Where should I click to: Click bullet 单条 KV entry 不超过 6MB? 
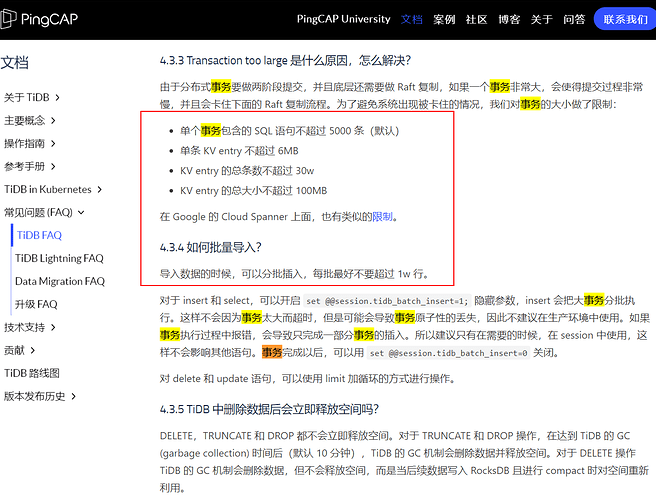click(x=239, y=151)
